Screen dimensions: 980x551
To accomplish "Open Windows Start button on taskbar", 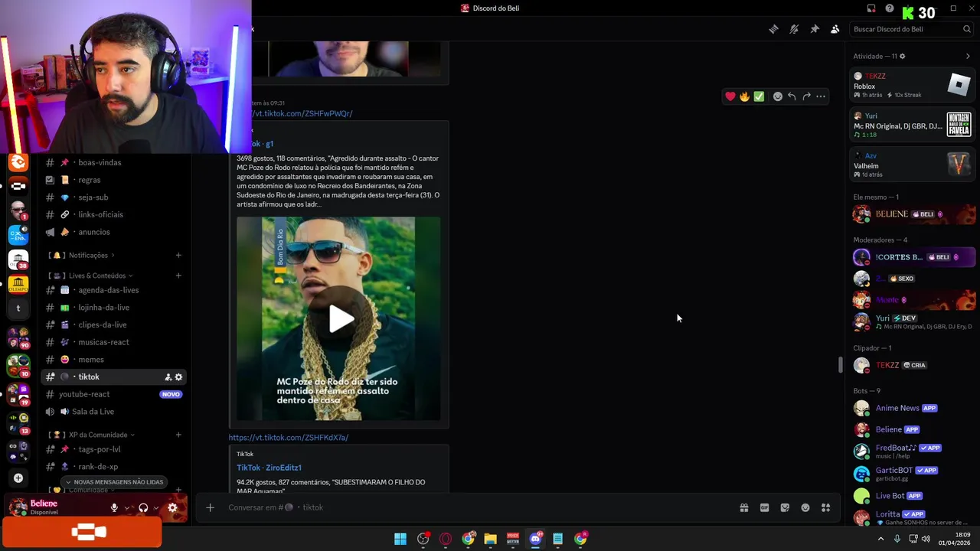I will click(400, 539).
